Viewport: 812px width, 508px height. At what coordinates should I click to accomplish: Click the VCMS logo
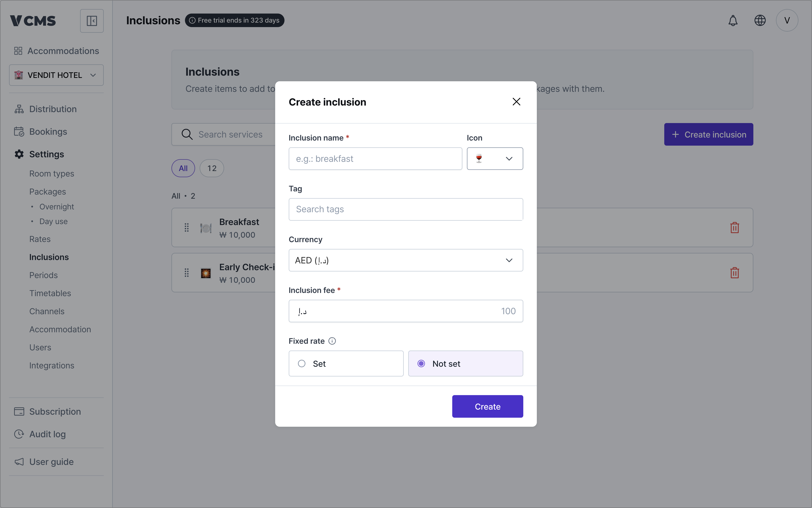click(33, 21)
